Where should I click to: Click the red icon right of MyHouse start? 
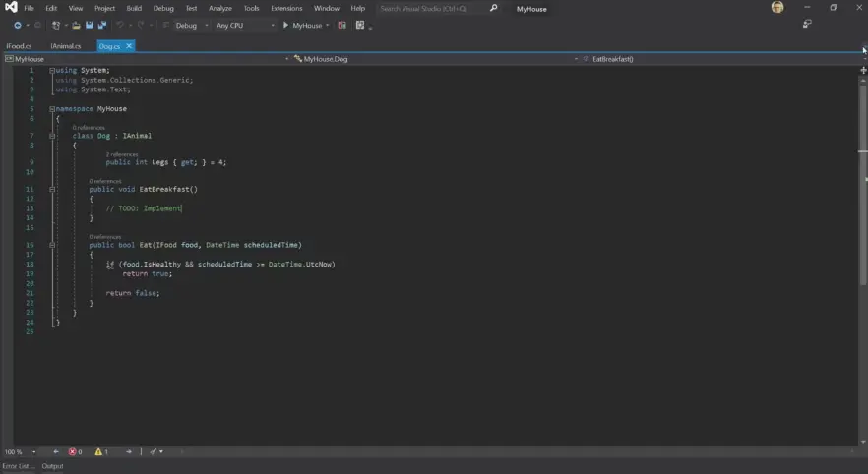click(342, 25)
